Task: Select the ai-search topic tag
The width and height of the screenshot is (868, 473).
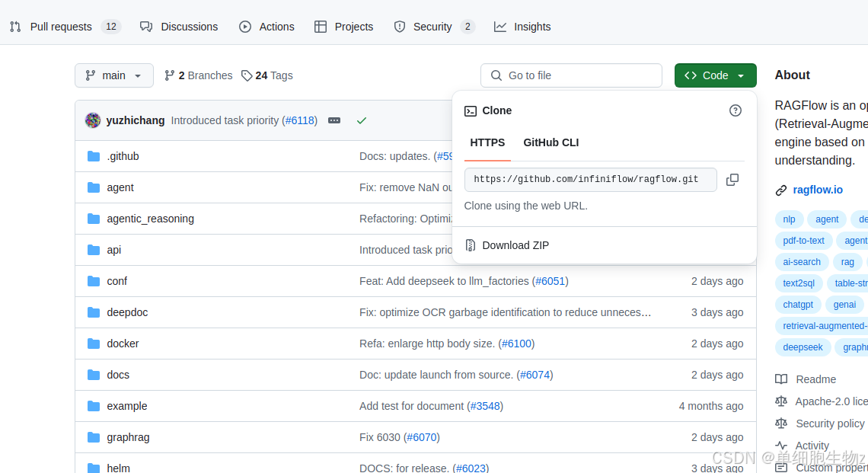Action: click(x=802, y=262)
